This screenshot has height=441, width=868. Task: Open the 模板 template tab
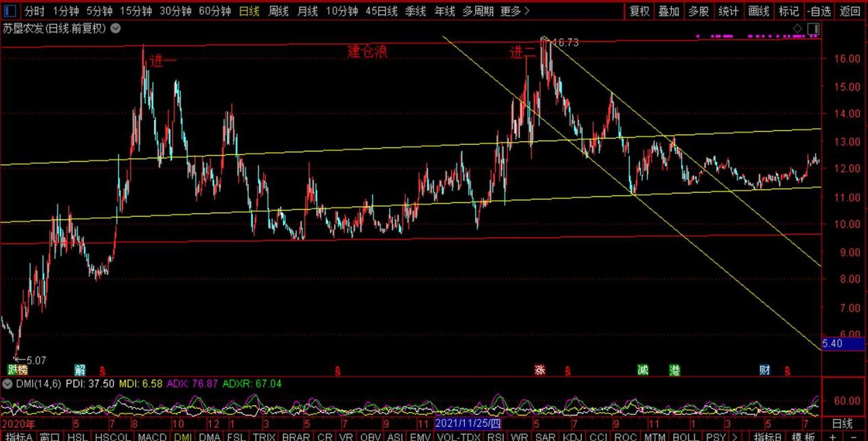pyautogui.click(x=802, y=437)
